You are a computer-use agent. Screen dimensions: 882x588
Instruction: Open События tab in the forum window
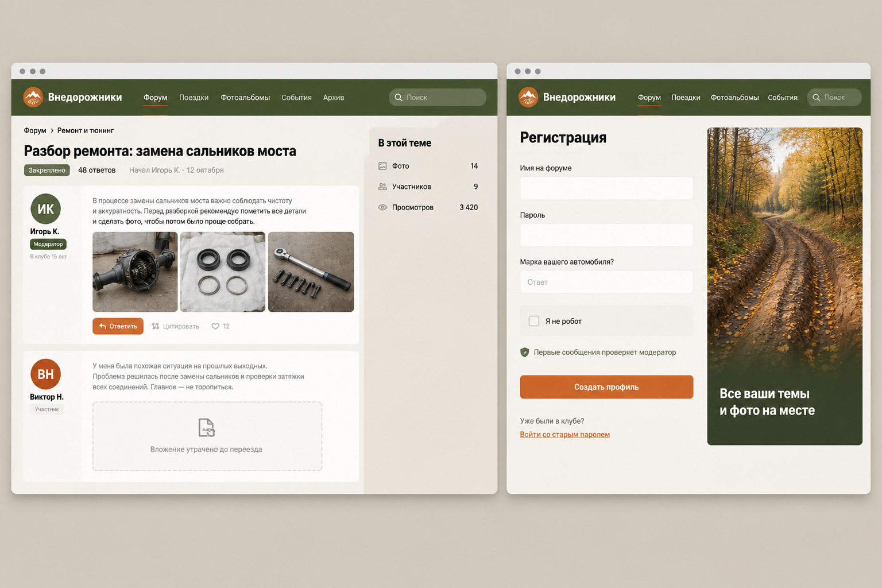296,98
